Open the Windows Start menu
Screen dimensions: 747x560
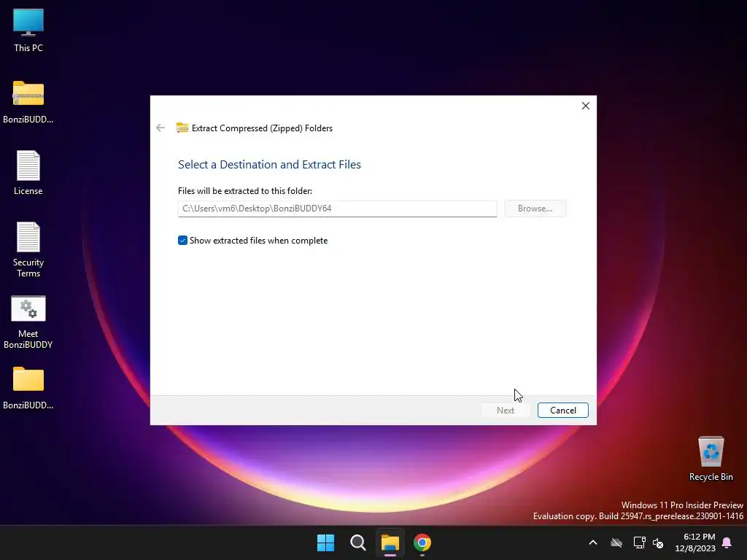pyautogui.click(x=326, y=542)
